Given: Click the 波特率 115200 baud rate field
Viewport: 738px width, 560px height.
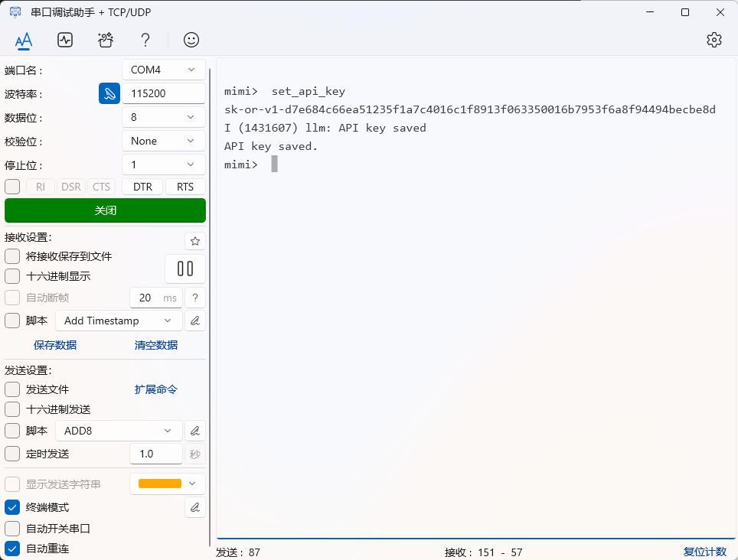Looking at the screenshot, I should coord(163,93).
